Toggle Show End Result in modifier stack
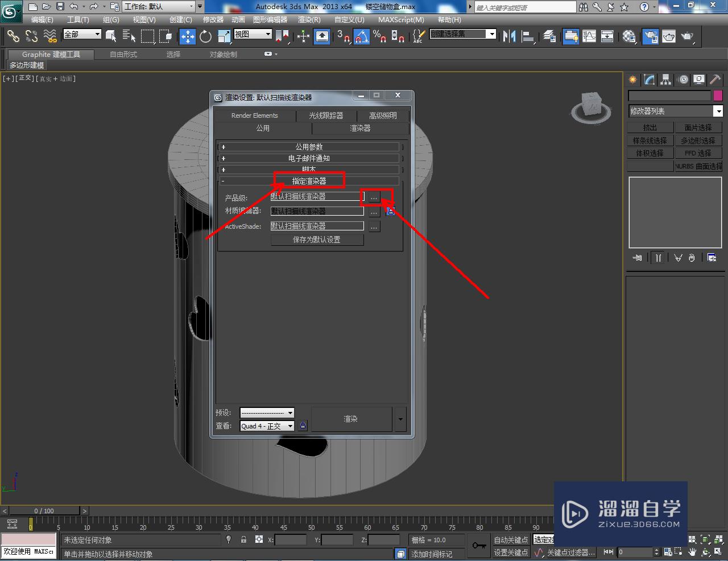 [x=658, y=258]
